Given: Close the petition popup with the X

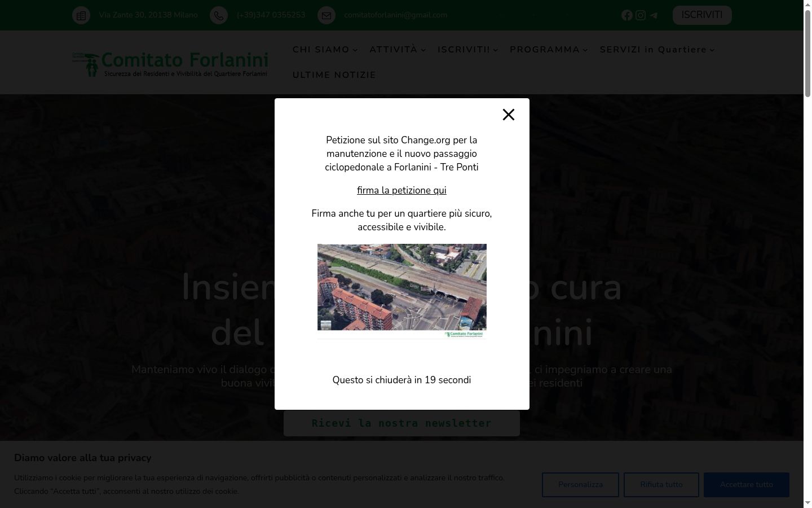Looking at the screenshot, I should [x=508, y=115].
